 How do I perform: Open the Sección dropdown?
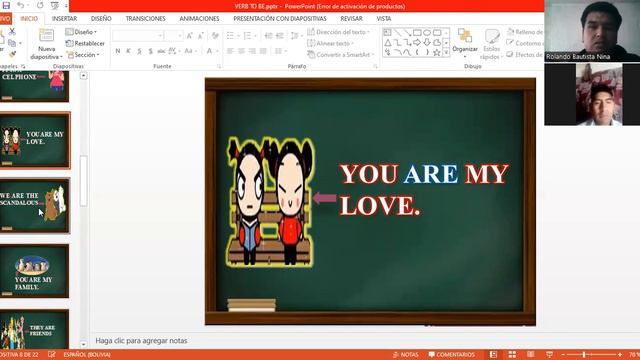point(83,55)
